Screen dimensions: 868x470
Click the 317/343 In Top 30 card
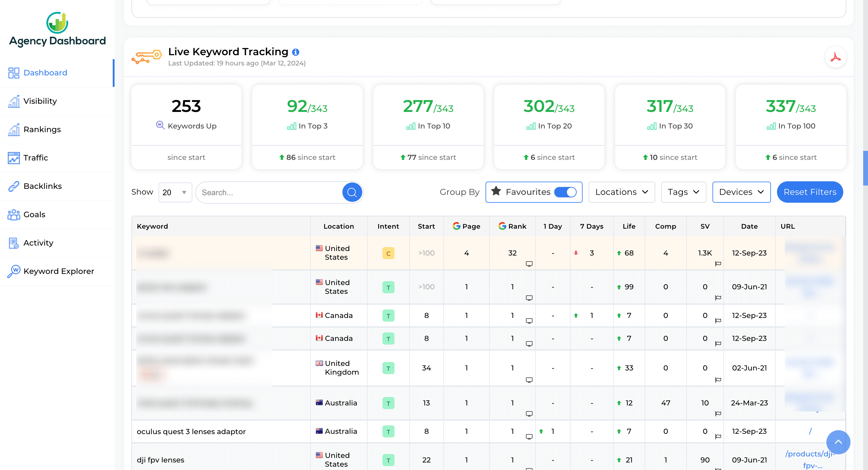click(x=670, y=127)
